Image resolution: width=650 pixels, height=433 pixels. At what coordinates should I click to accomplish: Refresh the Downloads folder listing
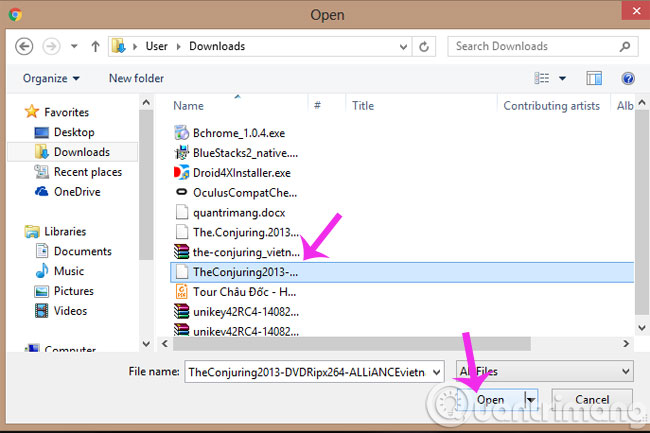click(x=426, y=46)
